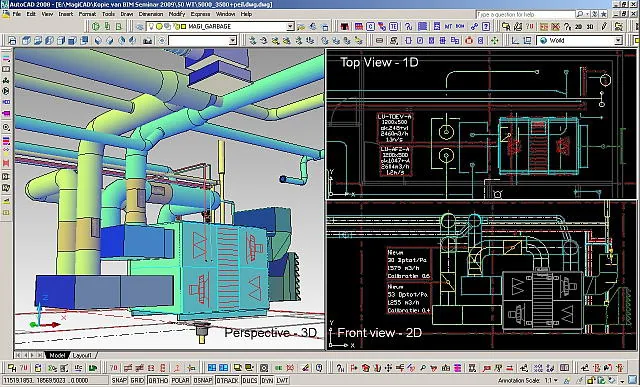
Task: Click the binoculars search icon beside help box
Action: click(x=580, y=14)
